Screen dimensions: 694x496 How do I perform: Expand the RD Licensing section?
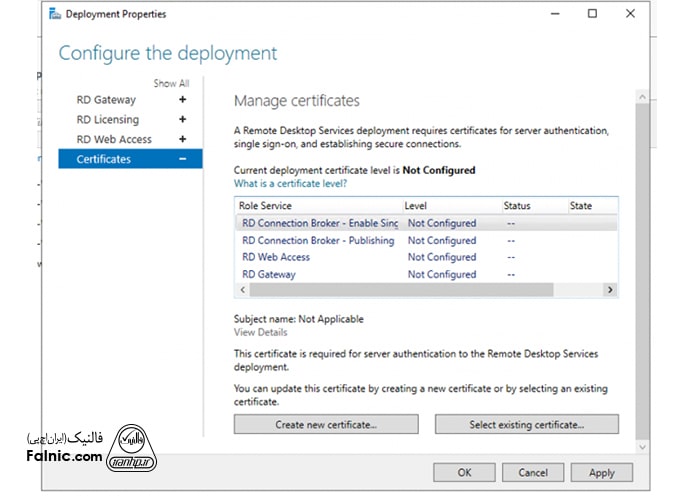pyautogui.click(x=182, y=120)
